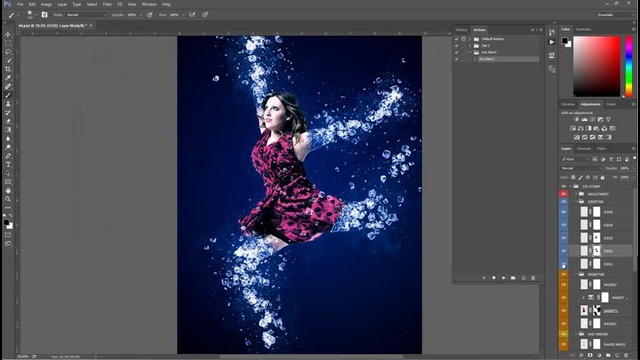Hide the SHADE AREA2 layer
Image resolution: width=640 pixels, height=360 pixels.
click(564, 344)
